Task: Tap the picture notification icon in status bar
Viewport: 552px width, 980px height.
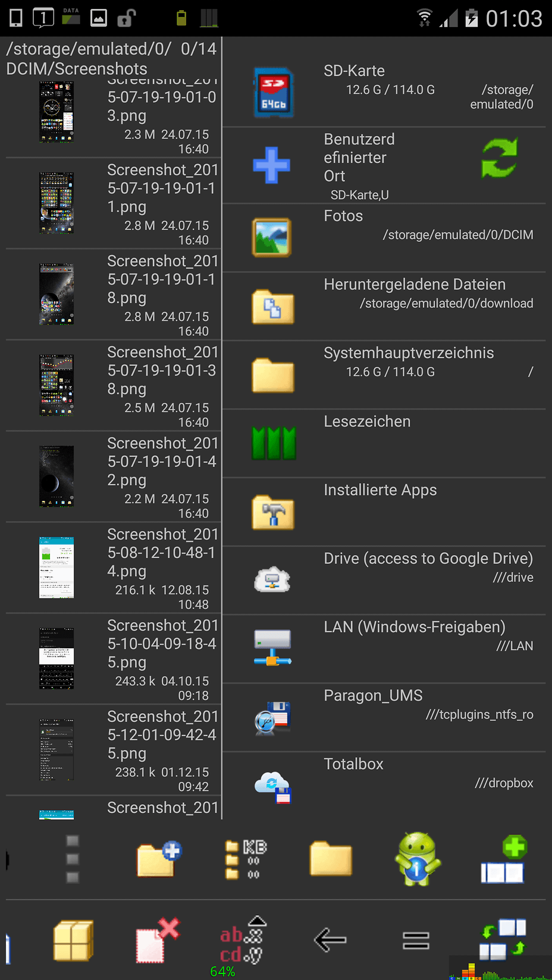Action: (99, 18)
